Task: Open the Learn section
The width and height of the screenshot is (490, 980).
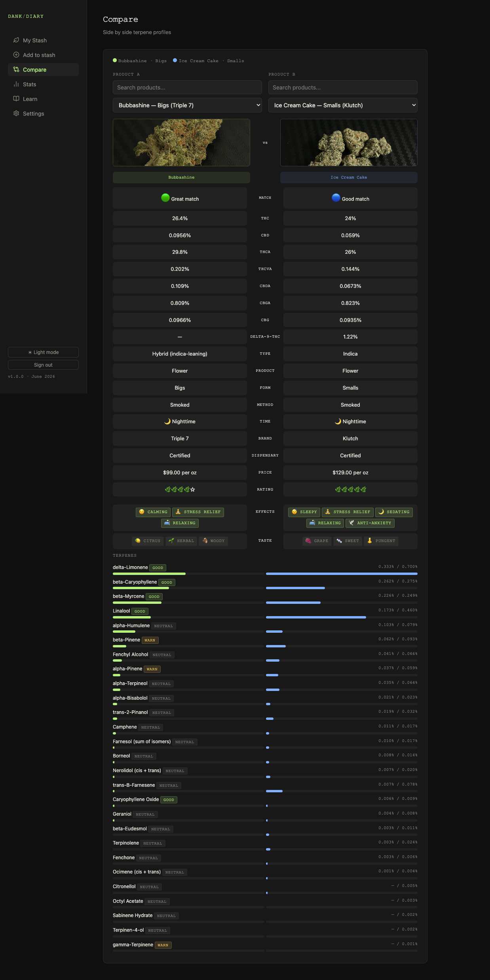Action: pos(43,99)
